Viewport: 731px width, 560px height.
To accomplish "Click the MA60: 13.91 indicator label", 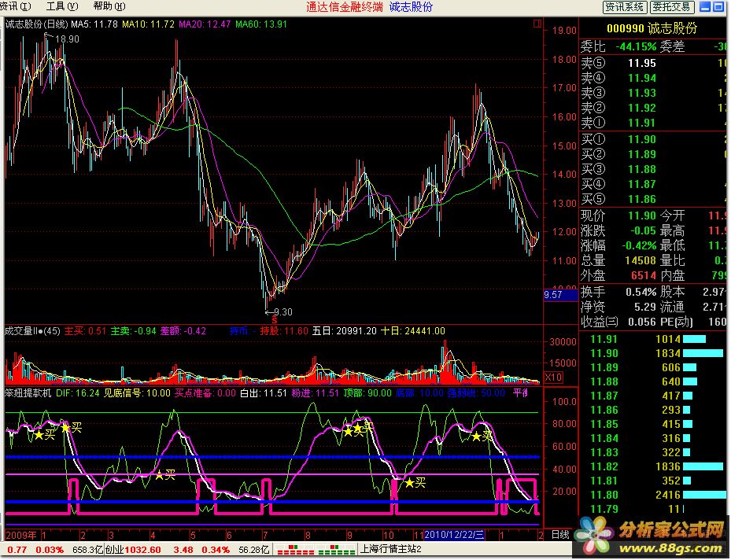I will (261, 24).
